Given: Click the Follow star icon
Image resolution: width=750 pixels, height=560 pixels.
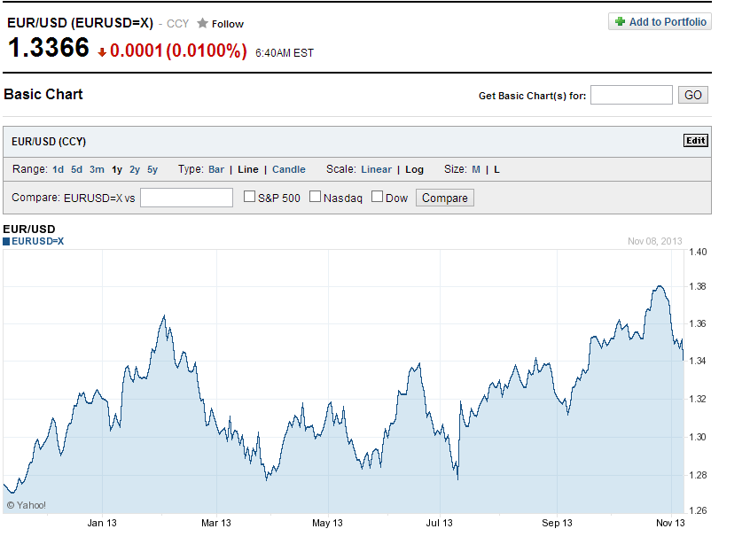Looking at the screenshot, I should tap(203, 23).
